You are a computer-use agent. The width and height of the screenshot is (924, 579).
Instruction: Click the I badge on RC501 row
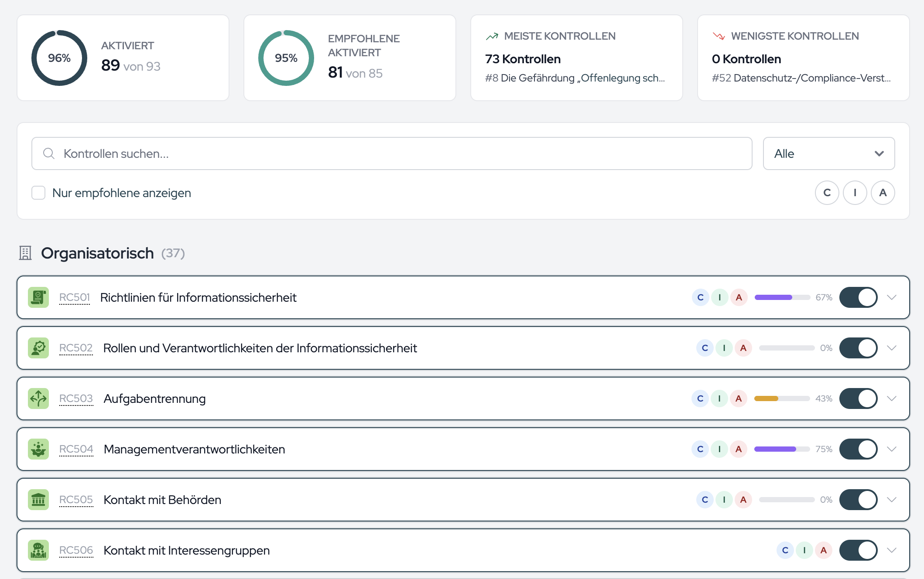720,297
